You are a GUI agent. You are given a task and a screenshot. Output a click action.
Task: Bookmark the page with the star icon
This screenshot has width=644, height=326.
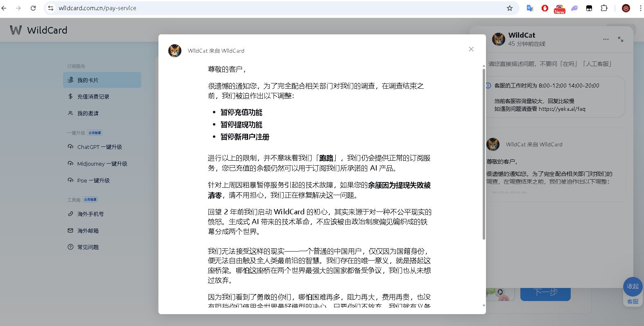(510, 8)
